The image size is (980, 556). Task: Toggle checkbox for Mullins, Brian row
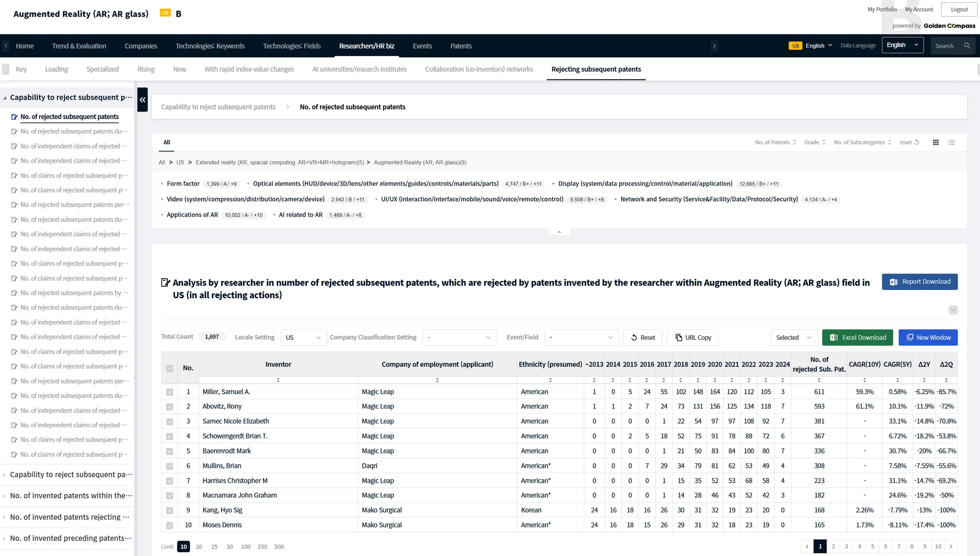(x=169, y=466)
